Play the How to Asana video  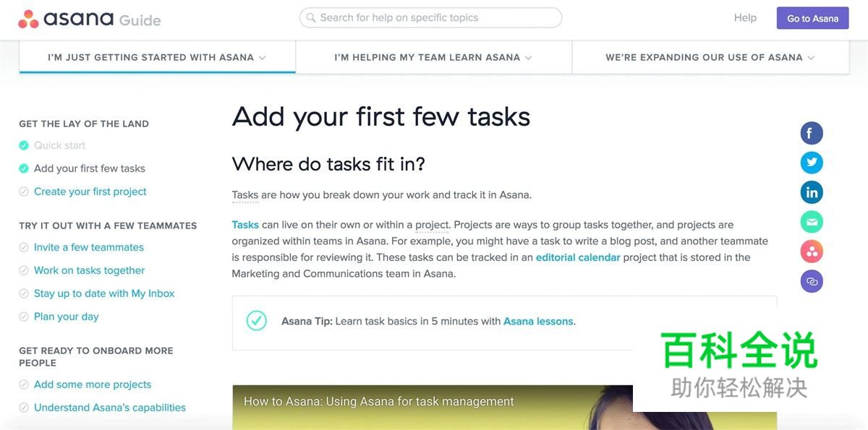coord(433,408)
